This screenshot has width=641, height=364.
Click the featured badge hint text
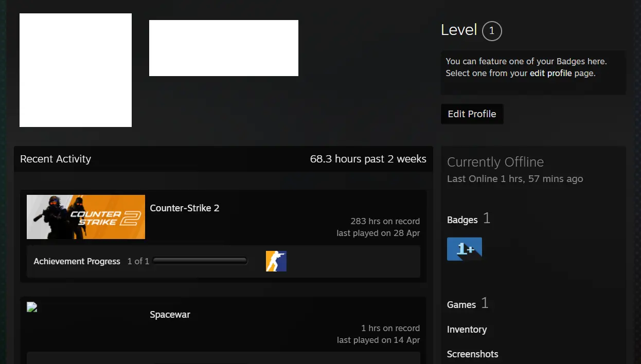526,67
